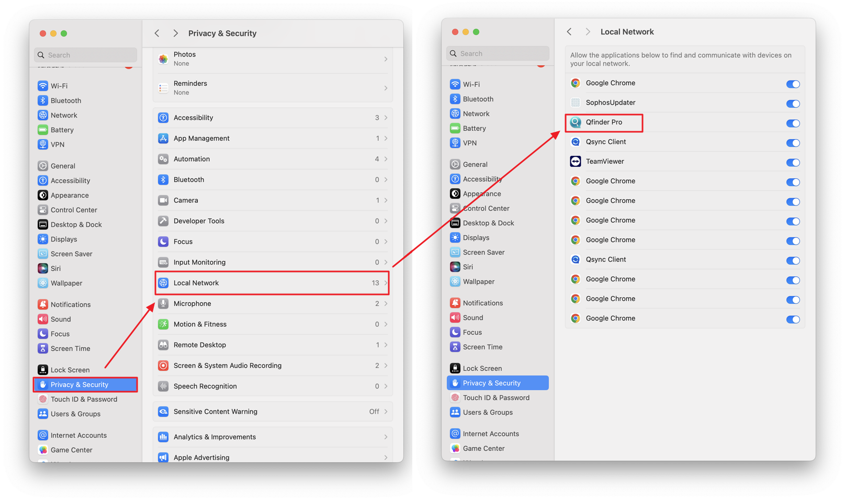Click Siri icon in left window sidebar
The image size is (868, 501).
point(43,268)
